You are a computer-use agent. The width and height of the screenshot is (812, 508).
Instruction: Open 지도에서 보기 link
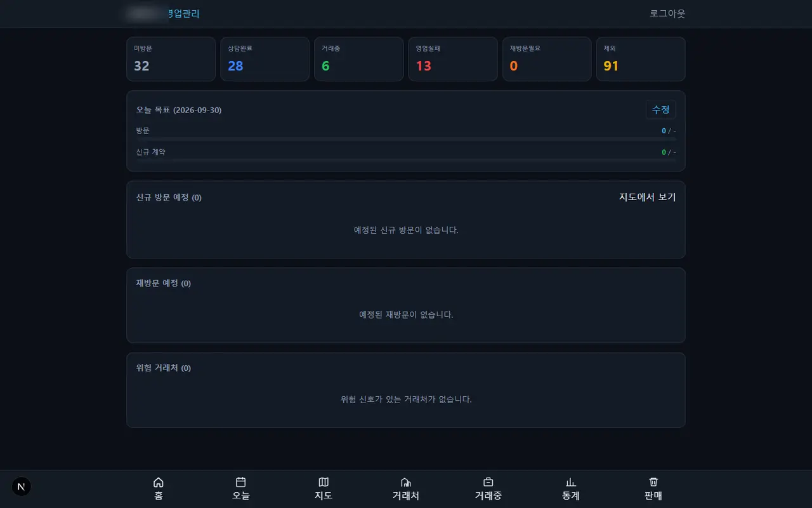pyautogui.click(x=648, y=197)
